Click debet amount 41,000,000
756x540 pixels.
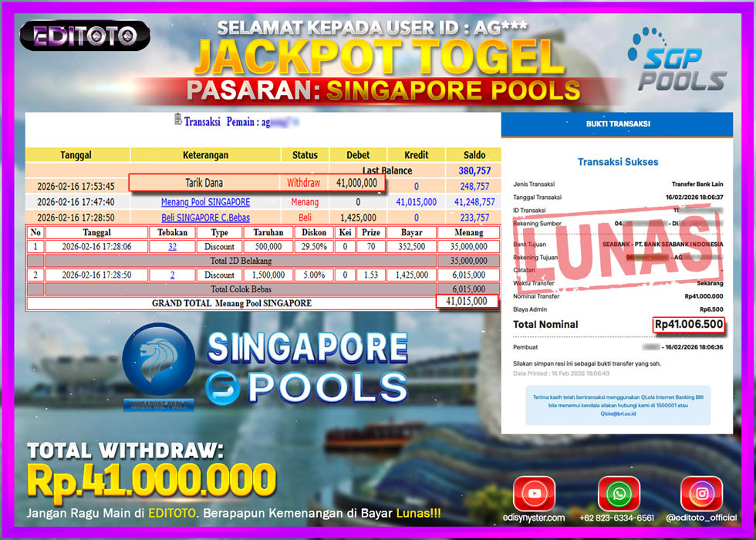356,184
